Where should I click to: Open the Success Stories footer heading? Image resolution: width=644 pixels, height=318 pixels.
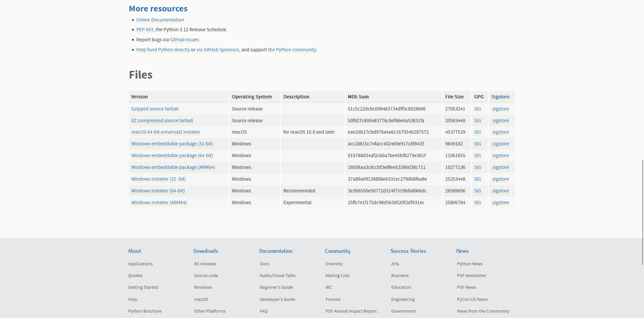(x=408, y=251)
